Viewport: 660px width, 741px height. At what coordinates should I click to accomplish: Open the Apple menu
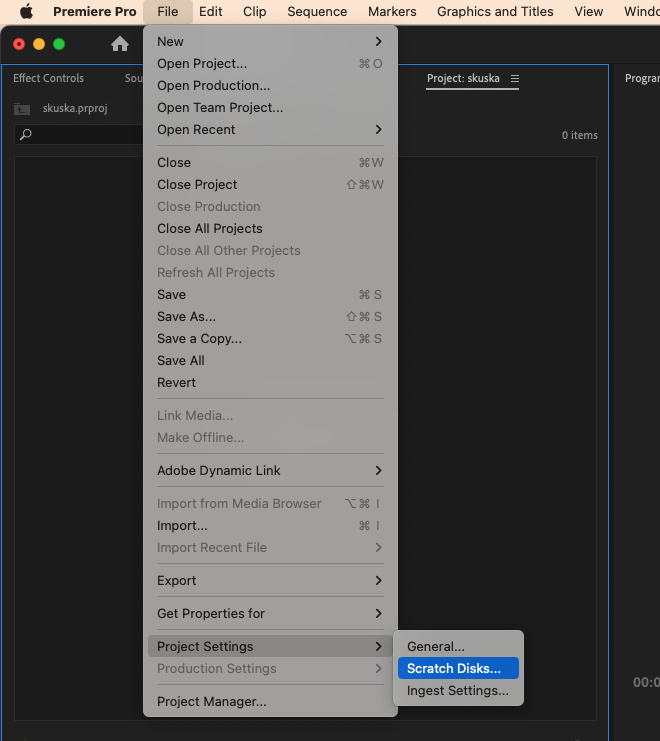27,12
